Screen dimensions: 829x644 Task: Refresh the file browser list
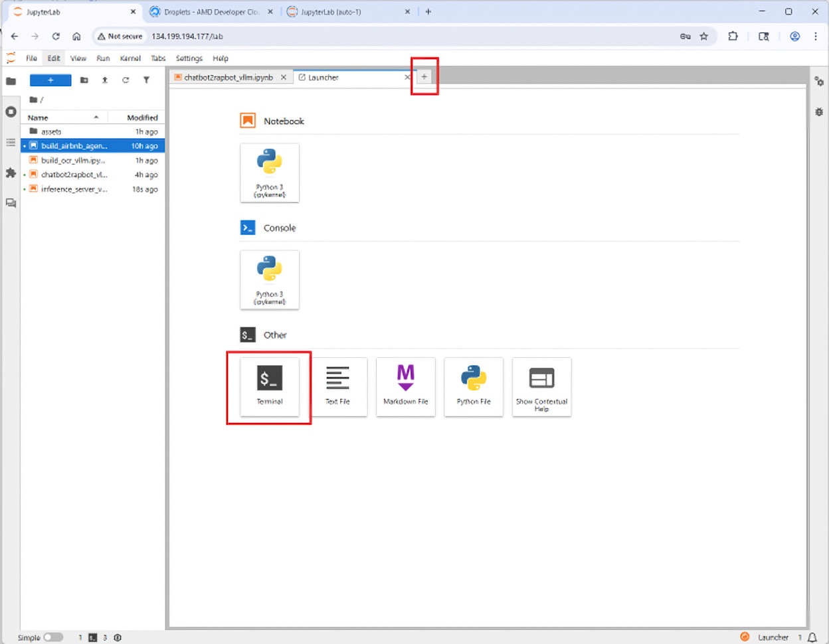point(126,80)
